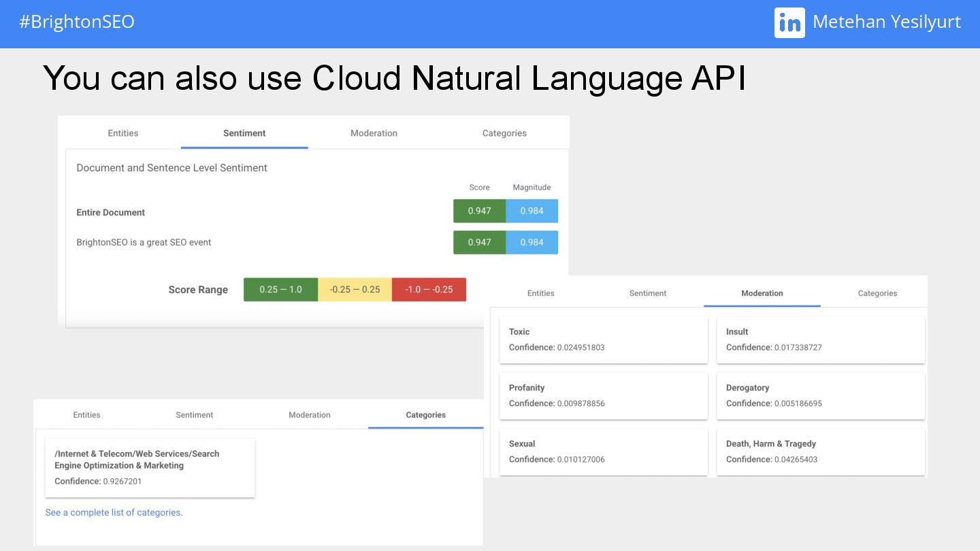
Task: Click Entire Document score 0.947 box
Action: click(x=480, y=211)
